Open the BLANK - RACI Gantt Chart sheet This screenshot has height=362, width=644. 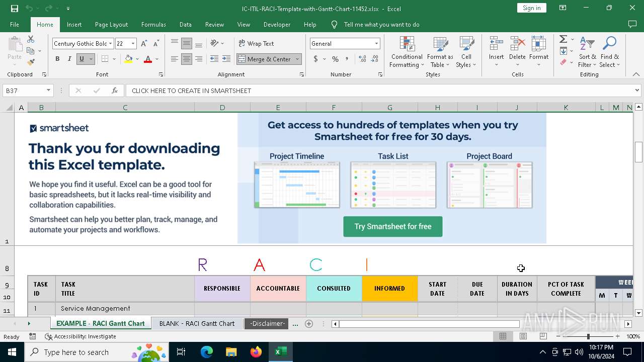[x=197, y=323]
